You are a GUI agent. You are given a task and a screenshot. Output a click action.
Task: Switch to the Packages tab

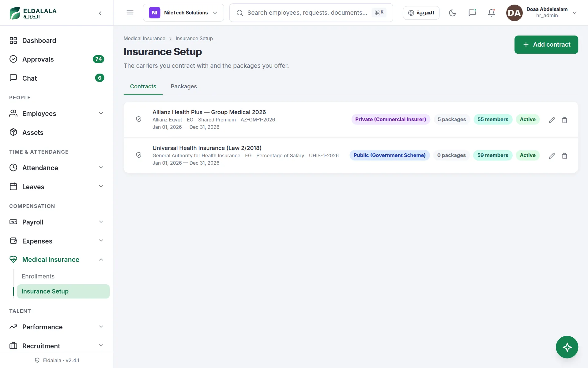[184, 86]
